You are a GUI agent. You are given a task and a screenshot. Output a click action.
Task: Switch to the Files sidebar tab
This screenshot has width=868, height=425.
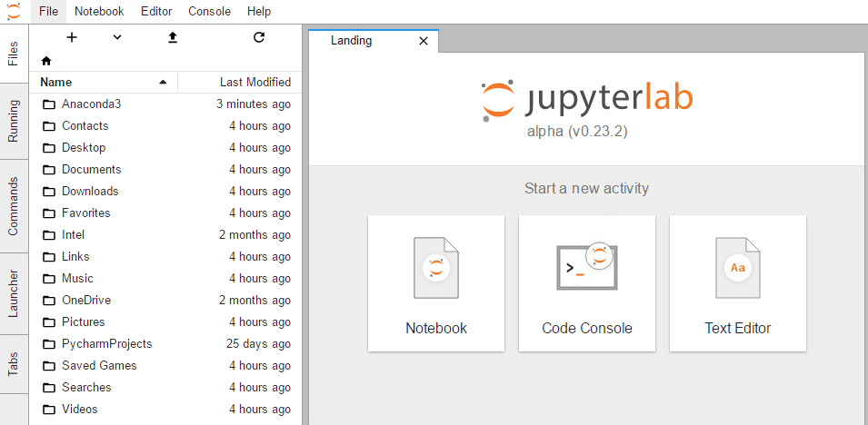pyautogui.click(x=14, y=54)
